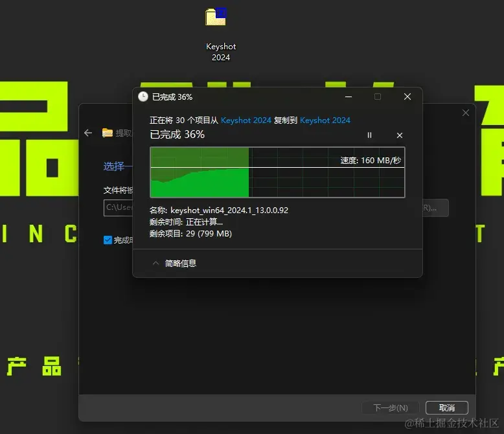
Task: Click the 已完成 36% heading text
Action: click(177, 134)
